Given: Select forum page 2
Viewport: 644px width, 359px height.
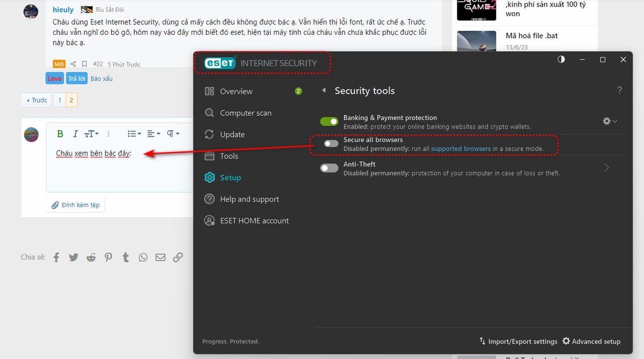Looking at the screenshot, I should 71,100.
